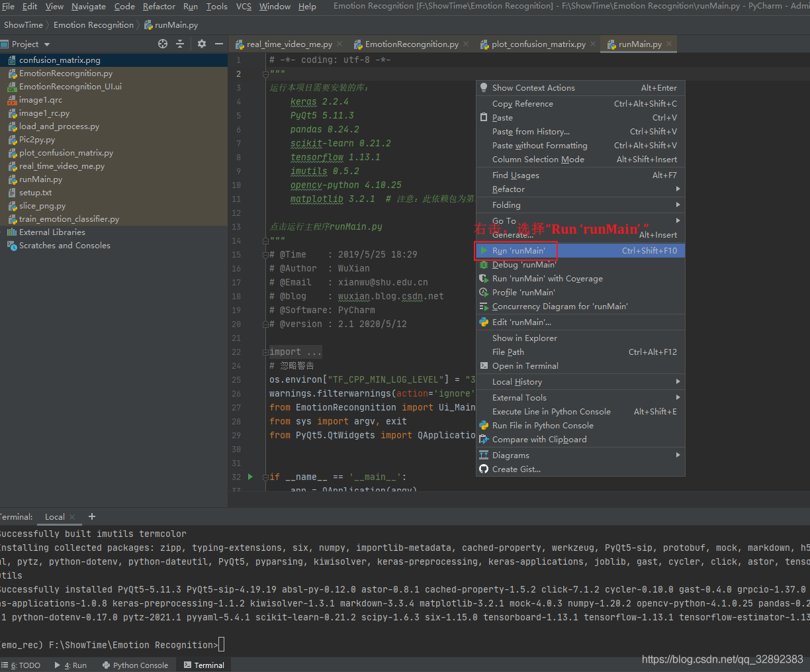
Task: Choose Show in Explorer entry
Action: pyautogui.click(x=580, y=338)
